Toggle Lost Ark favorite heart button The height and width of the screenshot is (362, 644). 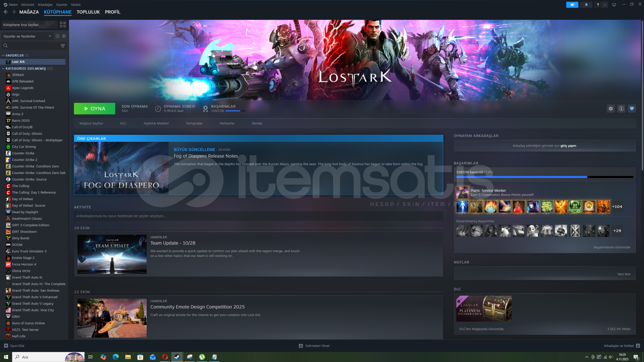point(632,109)
